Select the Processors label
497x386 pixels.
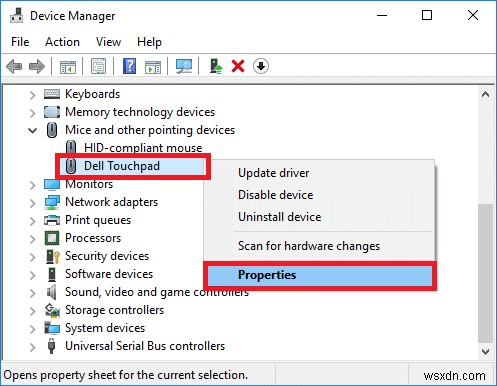pos(93,238)
